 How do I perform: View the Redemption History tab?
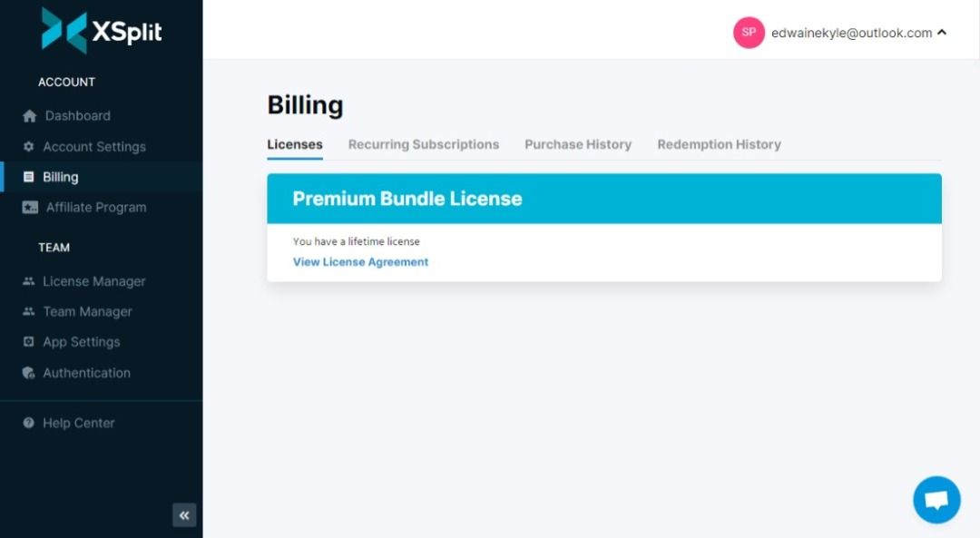719,144
